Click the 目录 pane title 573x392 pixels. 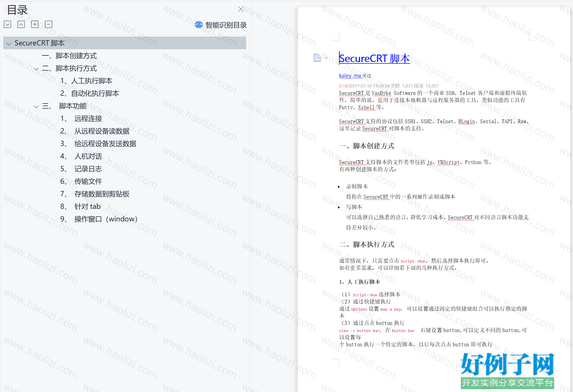coord(17,10)
